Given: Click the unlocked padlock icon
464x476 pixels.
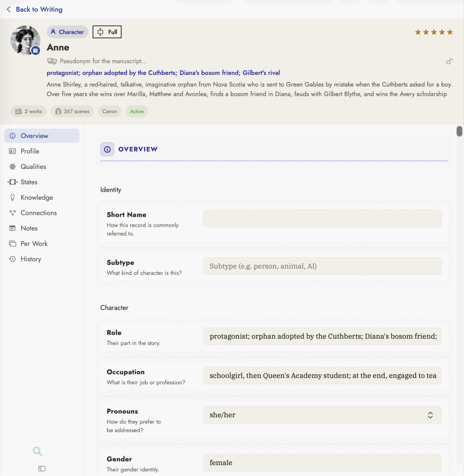Looking at the screenshot, I should click(449, 61).
